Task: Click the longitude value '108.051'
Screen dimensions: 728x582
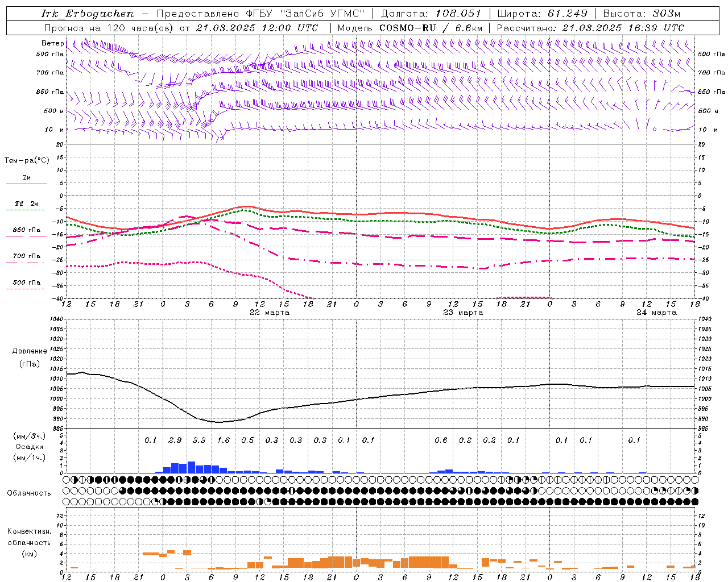Action: pos(458,14)
